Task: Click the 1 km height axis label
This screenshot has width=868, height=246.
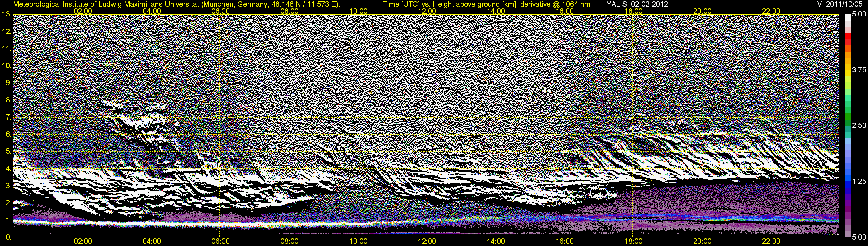Action: click(x=8, y=220)
